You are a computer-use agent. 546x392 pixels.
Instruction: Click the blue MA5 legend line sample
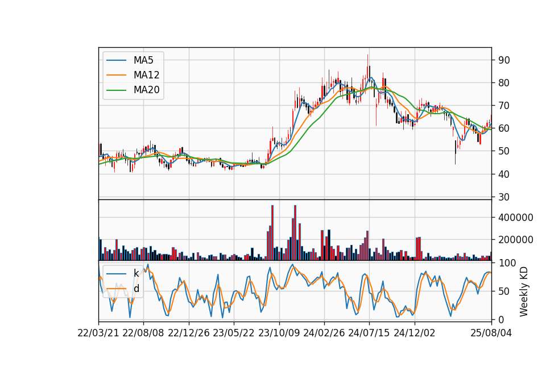pyautogui.click(x=116, y=60)
